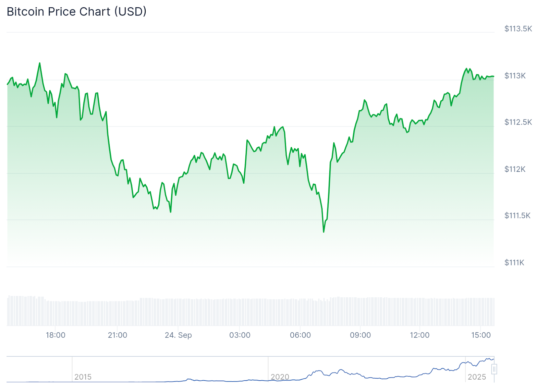537x392 pixels.
Task: Click the 15:00 time axis label
Action: [x=481, y=335]
